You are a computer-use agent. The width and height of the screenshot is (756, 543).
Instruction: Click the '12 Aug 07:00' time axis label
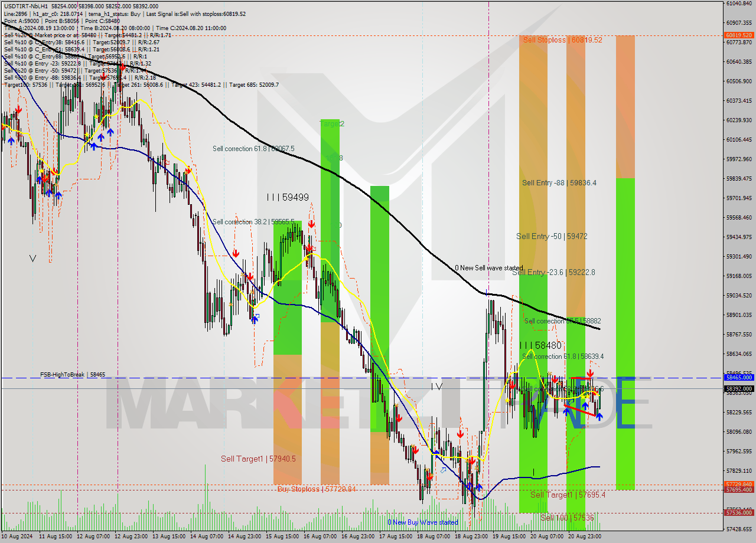coord(94,537)
